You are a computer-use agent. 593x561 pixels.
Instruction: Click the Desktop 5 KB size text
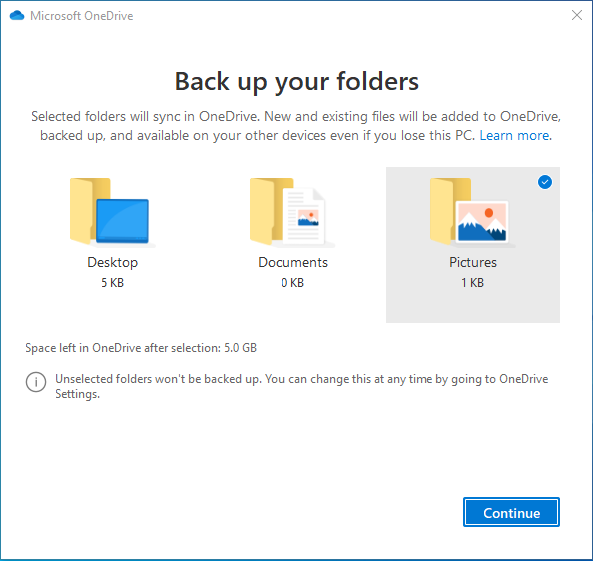click(112, 283)
